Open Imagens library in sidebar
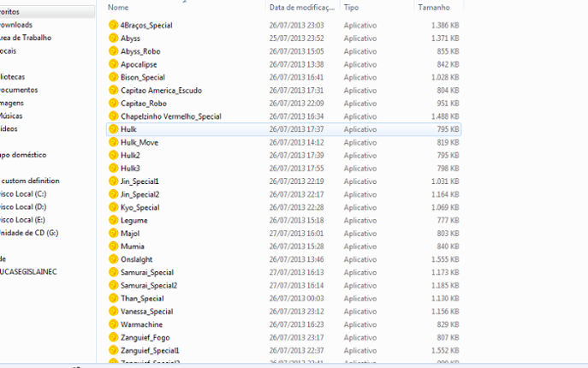This screenshot has height=368, width=588. click(x=12, y=103)
